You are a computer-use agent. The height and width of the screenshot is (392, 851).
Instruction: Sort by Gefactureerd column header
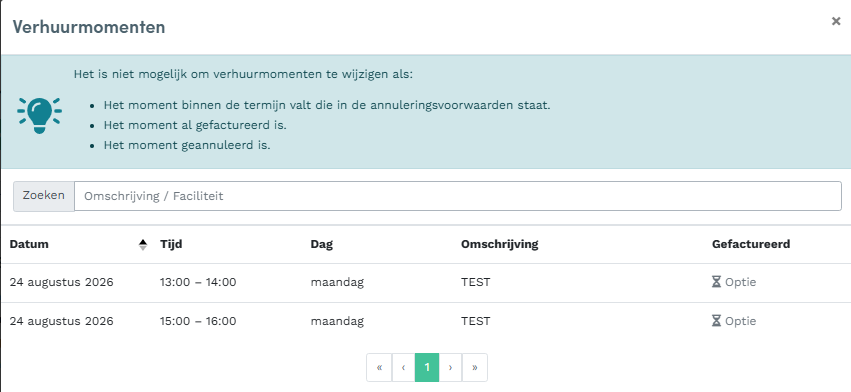click(x=751, y=244)
